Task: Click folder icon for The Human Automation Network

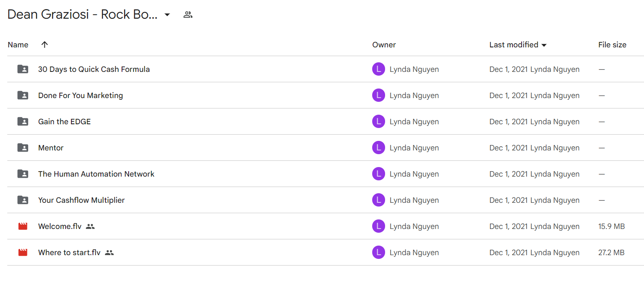Action: click(x=23, y=174)
